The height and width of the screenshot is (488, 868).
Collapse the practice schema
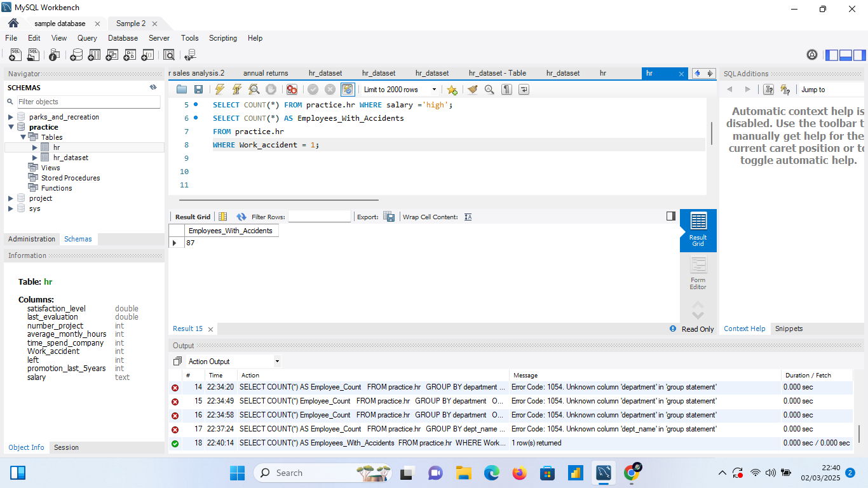click(11, 127)
